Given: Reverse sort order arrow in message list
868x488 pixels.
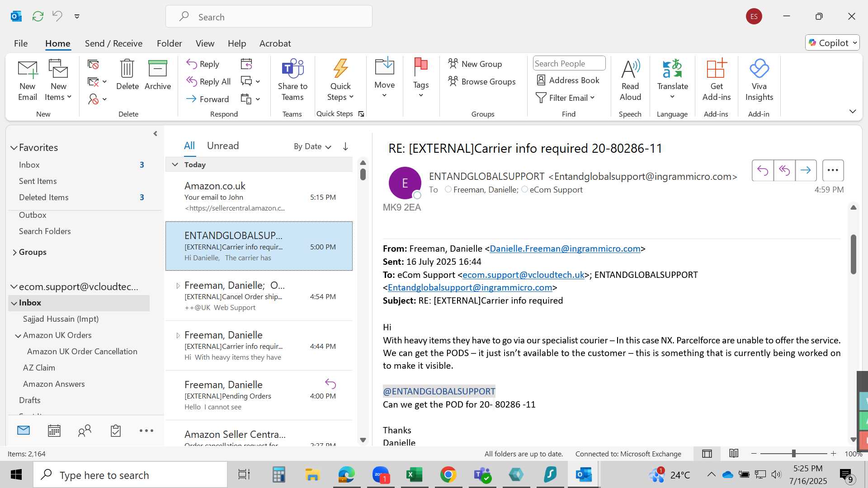Looking at the screenshot, I should (x=345, y=146).
